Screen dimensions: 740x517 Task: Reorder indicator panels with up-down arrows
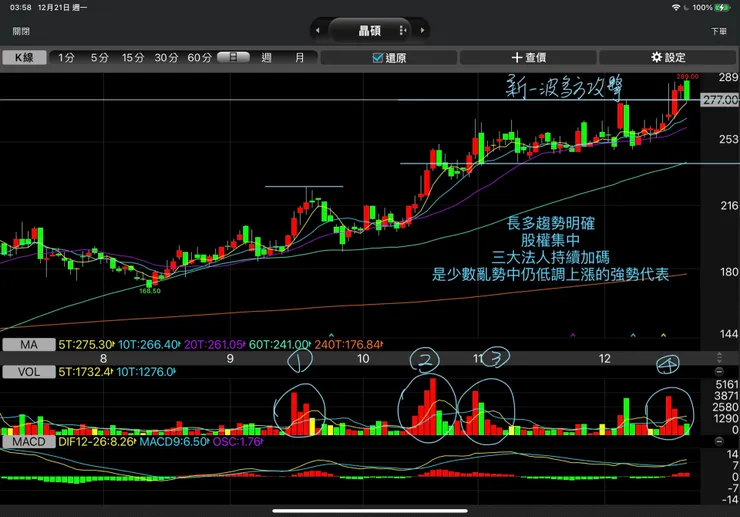tap(719, 358)
